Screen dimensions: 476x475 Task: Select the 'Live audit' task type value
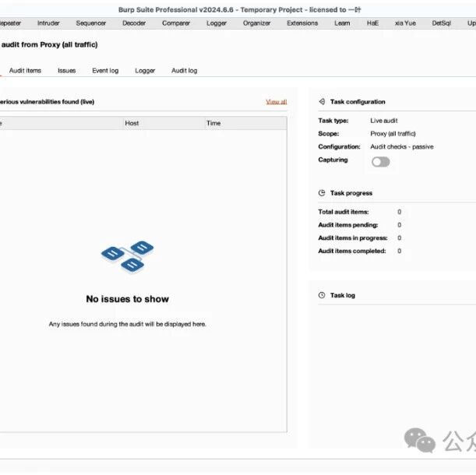tap(384, 121)
